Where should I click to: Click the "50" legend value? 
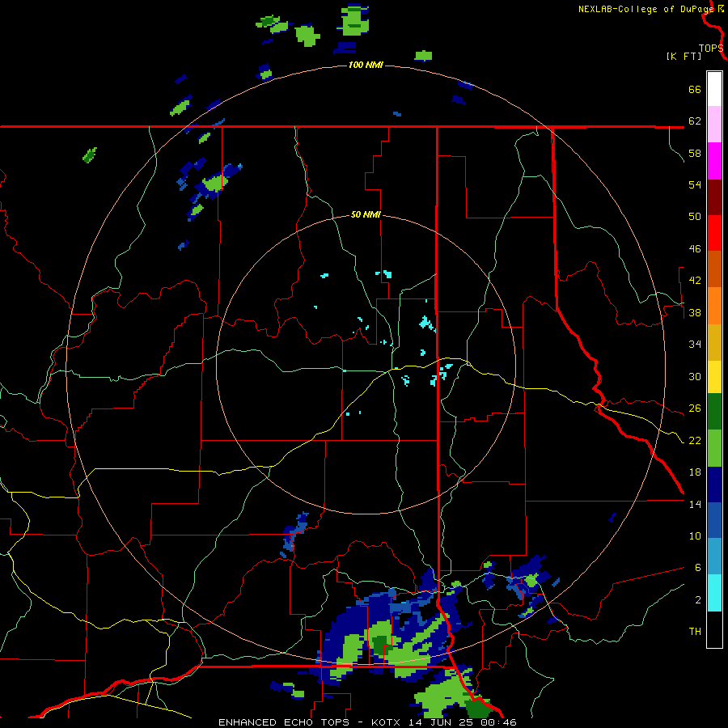pos(695,217)
